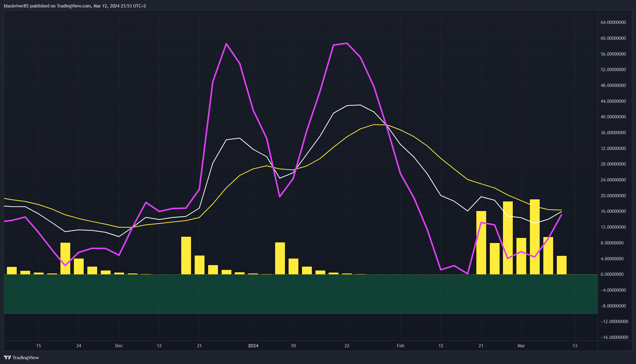The height and width of the screenshot is (364, 636).
Task: Click the 40.00000000 price axis label
Action: [613, 117]
